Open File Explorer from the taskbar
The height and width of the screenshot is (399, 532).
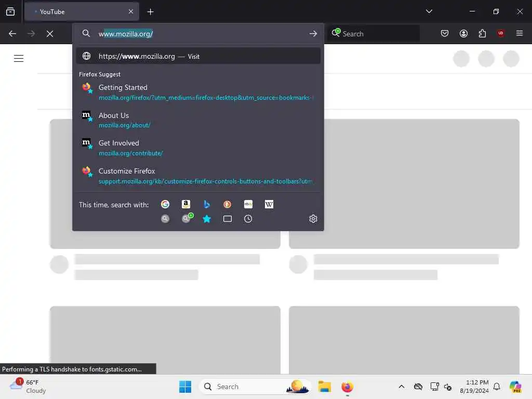coord(324,387)
